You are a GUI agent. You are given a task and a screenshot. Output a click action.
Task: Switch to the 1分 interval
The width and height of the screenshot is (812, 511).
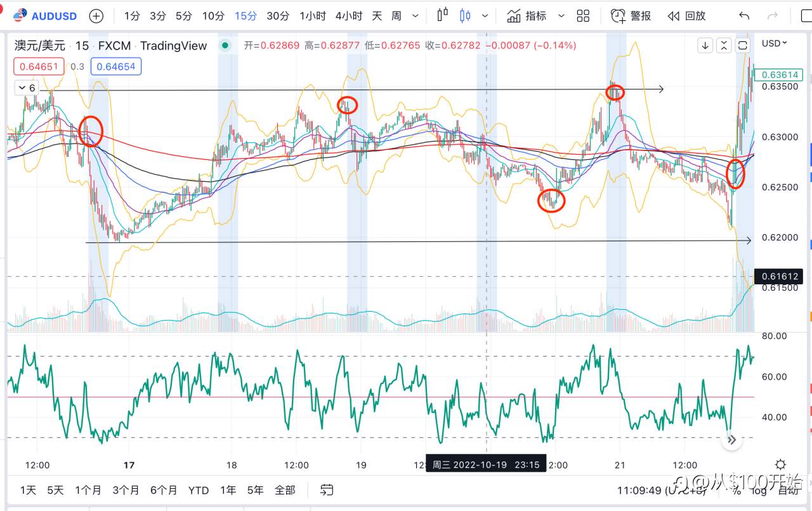[132, 16]
